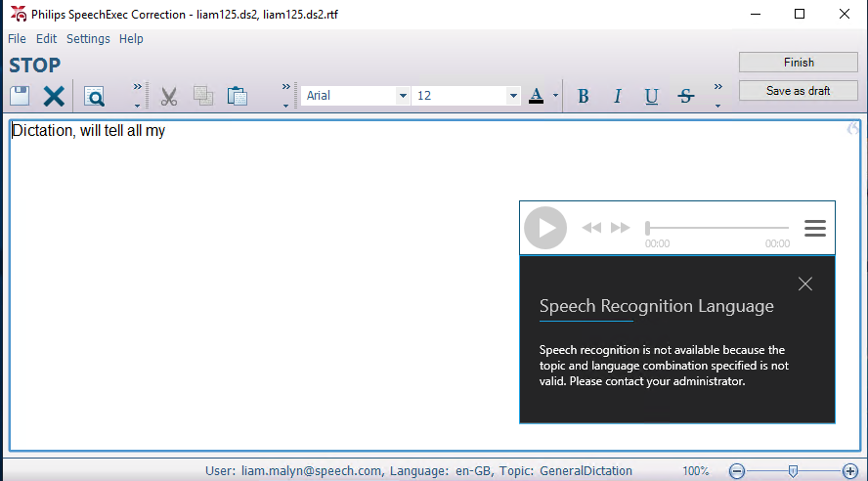Click the zoom level slider handle

click(x=793, y=471)
